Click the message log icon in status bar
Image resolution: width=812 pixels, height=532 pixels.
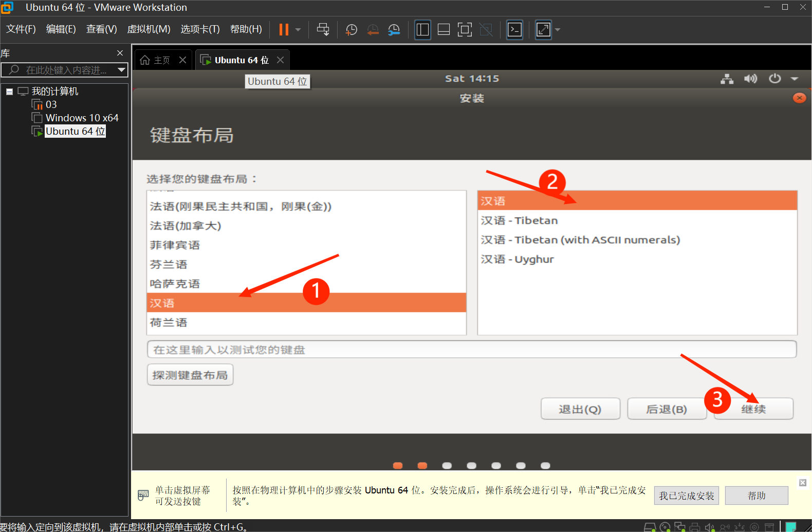pyautogui.click(x=790, y=527)
